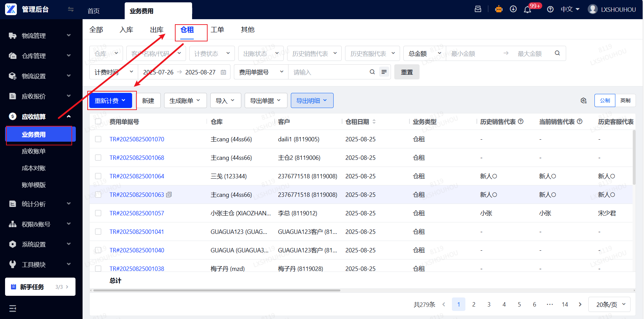Viewport: 644px width, 319px height.
Task: Open the 计费状态 filter dropdown
Action: coord(212,54)
